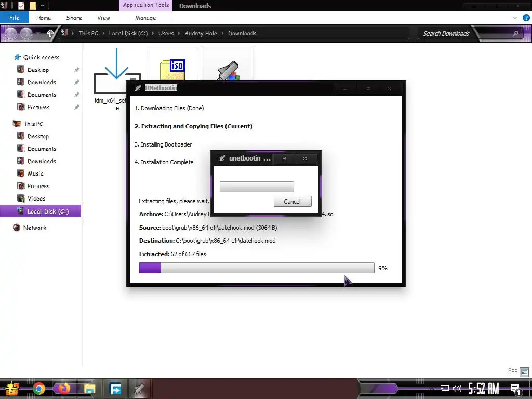Open the Share ribbon tab
This screenshot has height=399, width=532.
[x=74, y=18]
